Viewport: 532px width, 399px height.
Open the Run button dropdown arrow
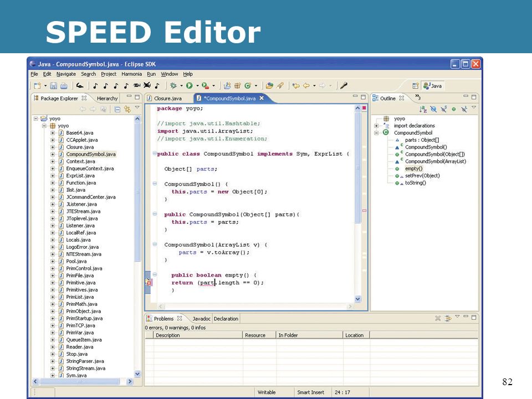[x=197, y=86]
